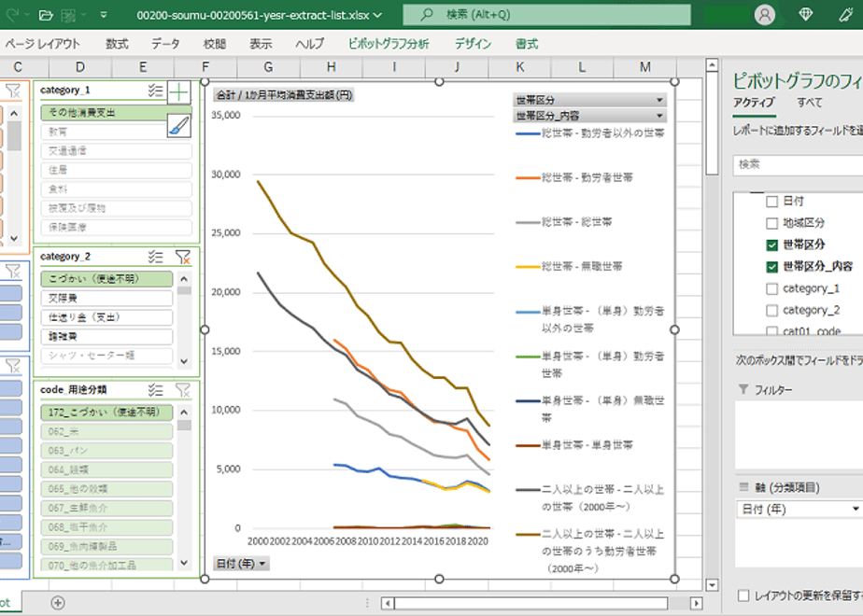Uncheck the 世帯区分_内容 field checkbox
This screenshot has width=863, height=616.
(771, 267)
